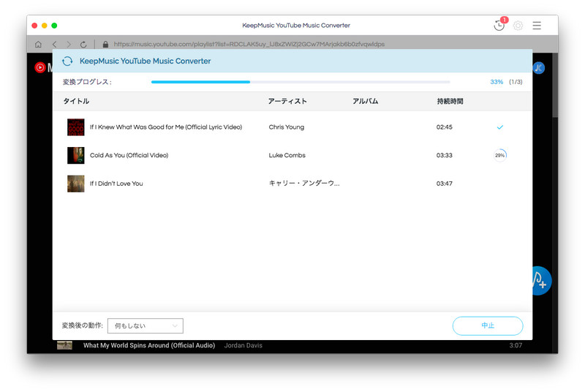The image size is (585, 392).
Task: Click the 3:07 duration in background playlist
Action: pos(516,346)
